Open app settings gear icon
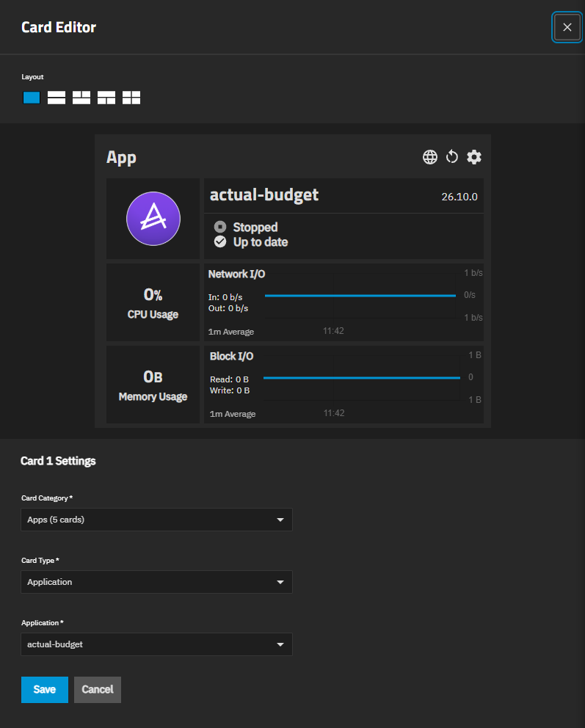The height and width of the screenshot is (728, 585). point(474,157)
